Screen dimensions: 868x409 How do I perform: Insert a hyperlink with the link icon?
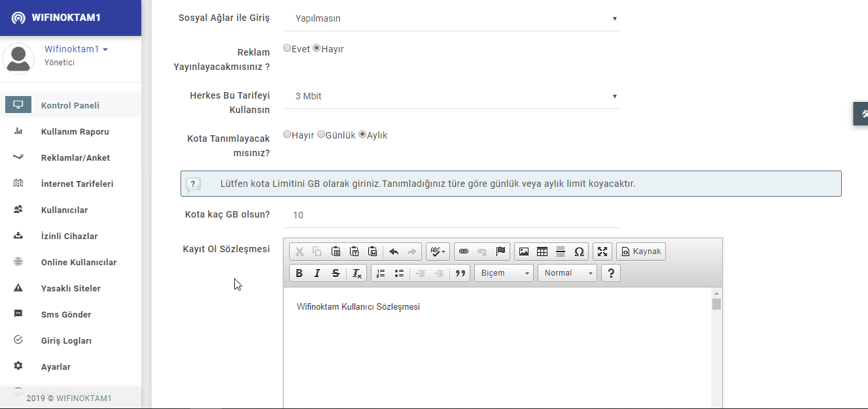tap(464, 252)
